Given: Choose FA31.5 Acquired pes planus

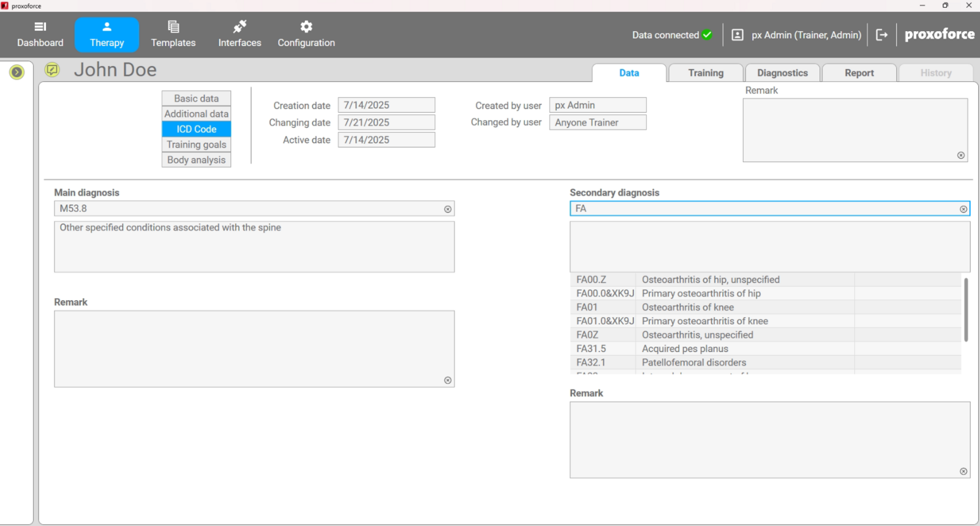Looking at the screenshot, I should click(x=684, y=349).
